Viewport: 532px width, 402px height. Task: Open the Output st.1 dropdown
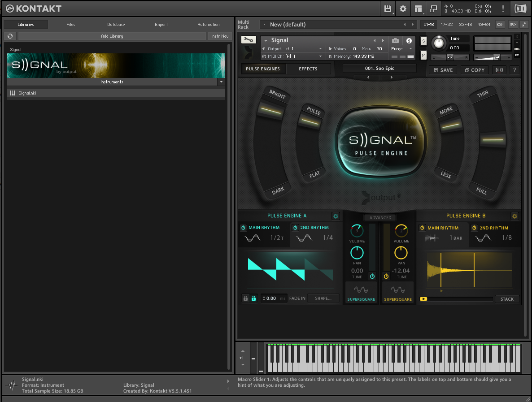[x=320, y=49]
